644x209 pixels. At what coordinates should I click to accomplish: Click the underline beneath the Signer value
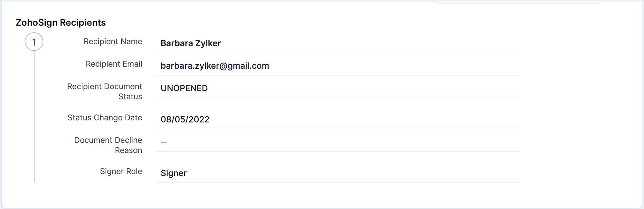tap(337, 183)
